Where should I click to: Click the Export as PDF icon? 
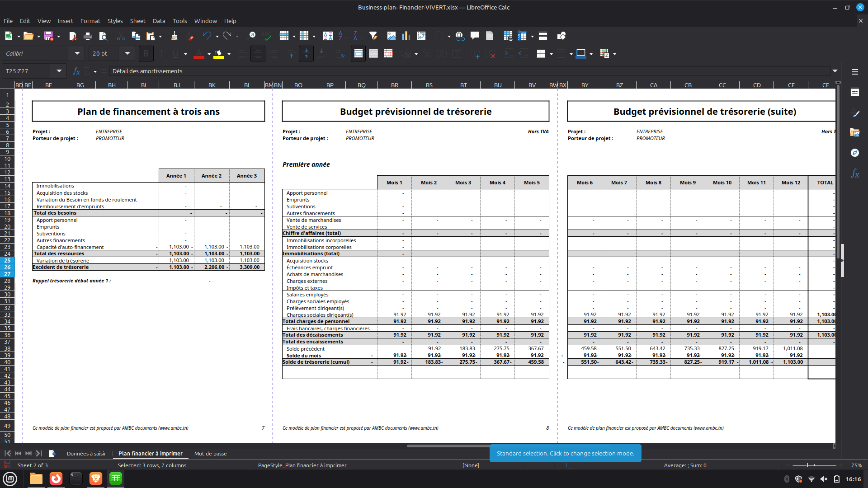click(73, 36)
